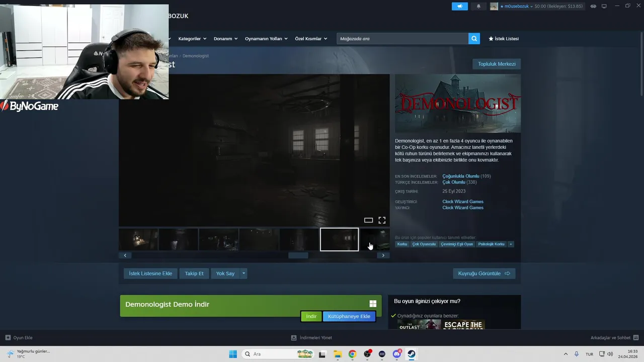Open The Outlast Trials similar game image
The width and height of the screenshot is (644, 362).
[x=419, y=324]
